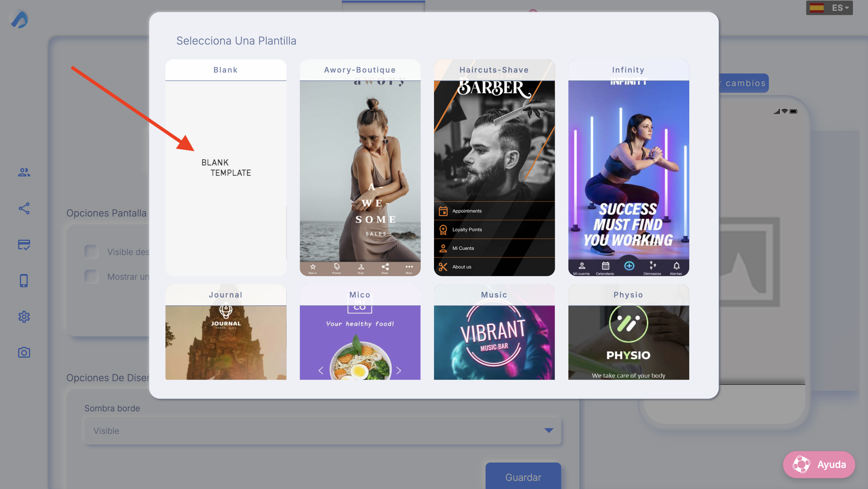
Task: Select the Music template
Action: [x=494, y=332]
